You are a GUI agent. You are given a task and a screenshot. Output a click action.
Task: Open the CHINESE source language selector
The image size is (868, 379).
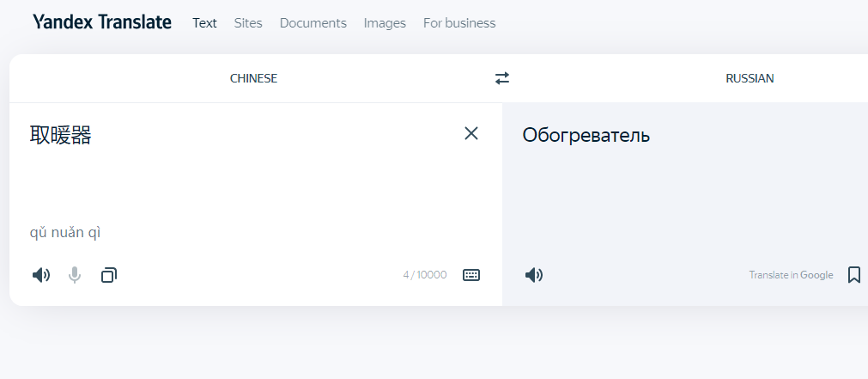tap(253, 78)
